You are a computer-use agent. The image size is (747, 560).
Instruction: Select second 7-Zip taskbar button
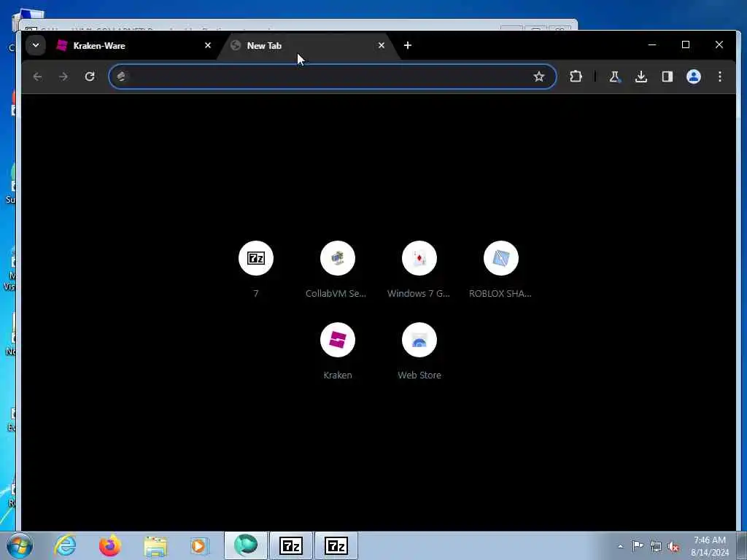point(336,545)
